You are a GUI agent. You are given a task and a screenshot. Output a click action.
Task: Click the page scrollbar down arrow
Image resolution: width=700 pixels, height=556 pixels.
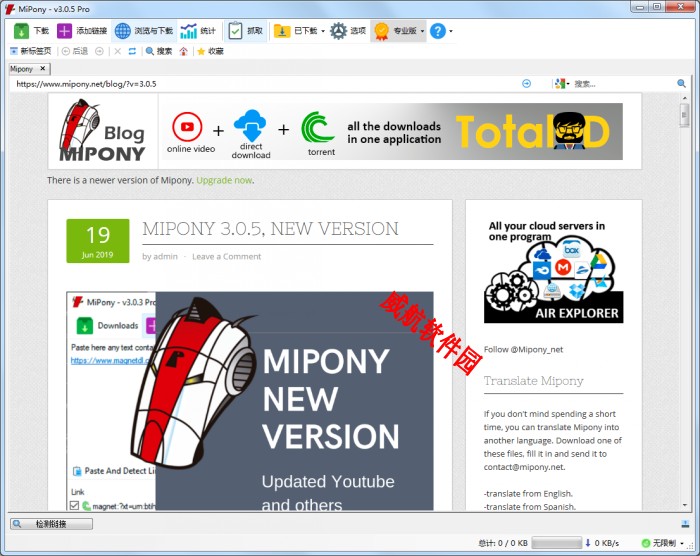pyautogui.click(x=684, y=505)
